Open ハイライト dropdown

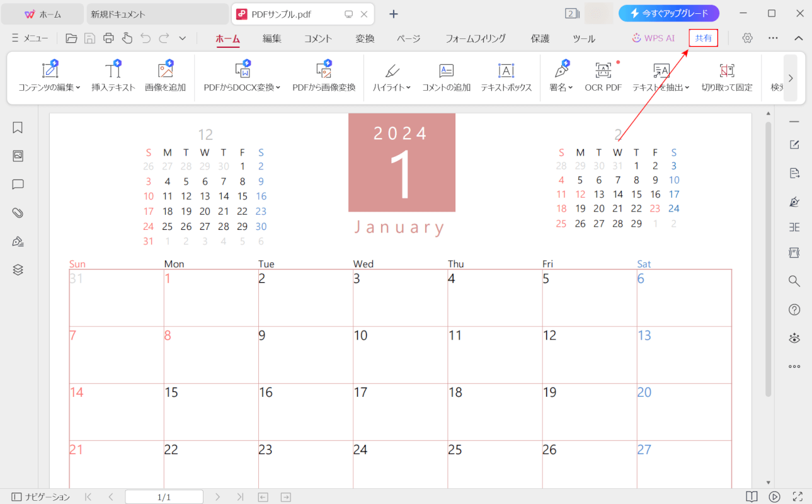pos(392,77)
